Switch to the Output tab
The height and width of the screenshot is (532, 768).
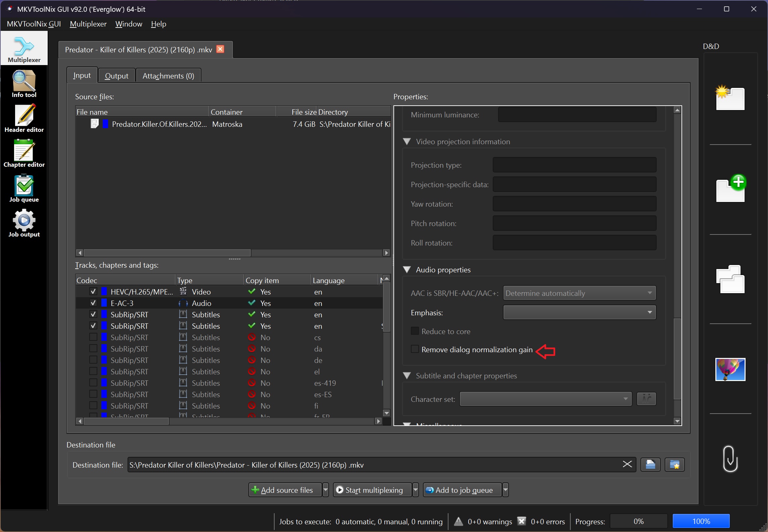pos(116,76)
